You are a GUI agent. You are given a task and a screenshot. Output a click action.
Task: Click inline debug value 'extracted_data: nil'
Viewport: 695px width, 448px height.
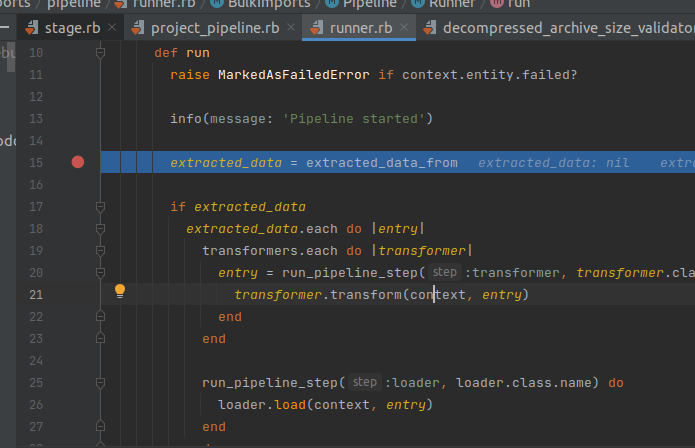pos(553,163)
